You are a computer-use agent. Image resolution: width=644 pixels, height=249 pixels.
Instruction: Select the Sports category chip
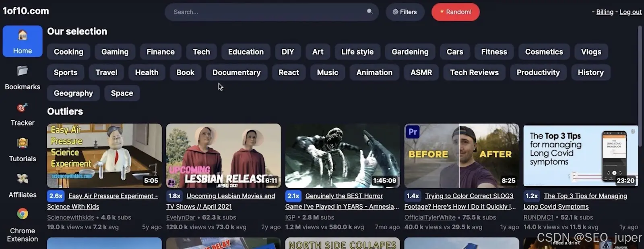click(x=66, y=72)
